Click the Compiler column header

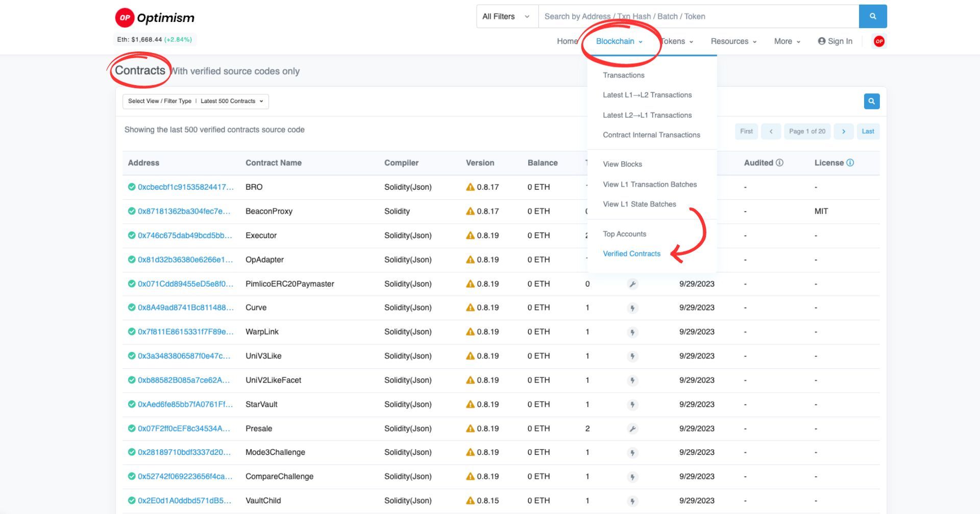[x=401, y=163]
